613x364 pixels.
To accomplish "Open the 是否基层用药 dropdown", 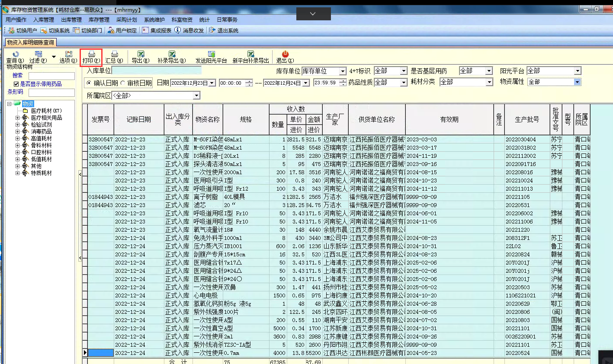I will pos(489,71).
